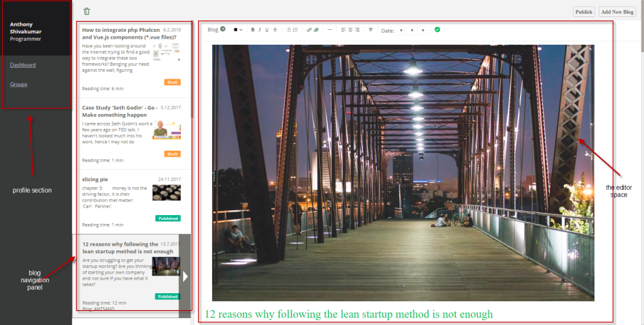The height and width of the screenshot is (325, 644).
Task: Click the green blog title in editor
Action: click(x=348, y=314)
